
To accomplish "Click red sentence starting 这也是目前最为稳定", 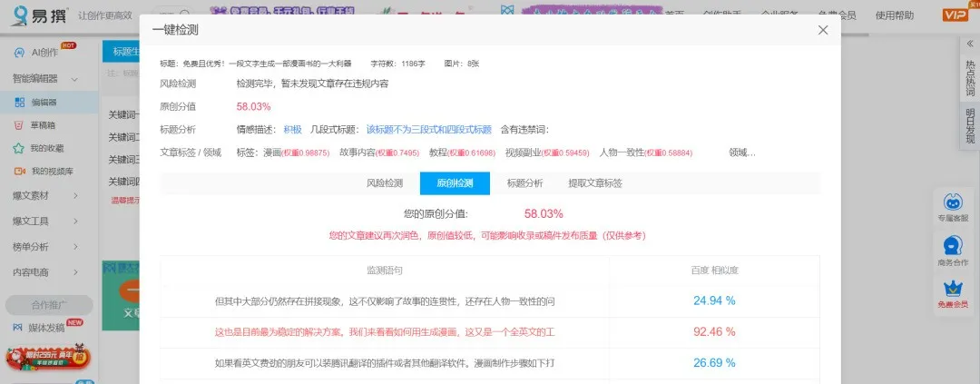I will 385,332.
